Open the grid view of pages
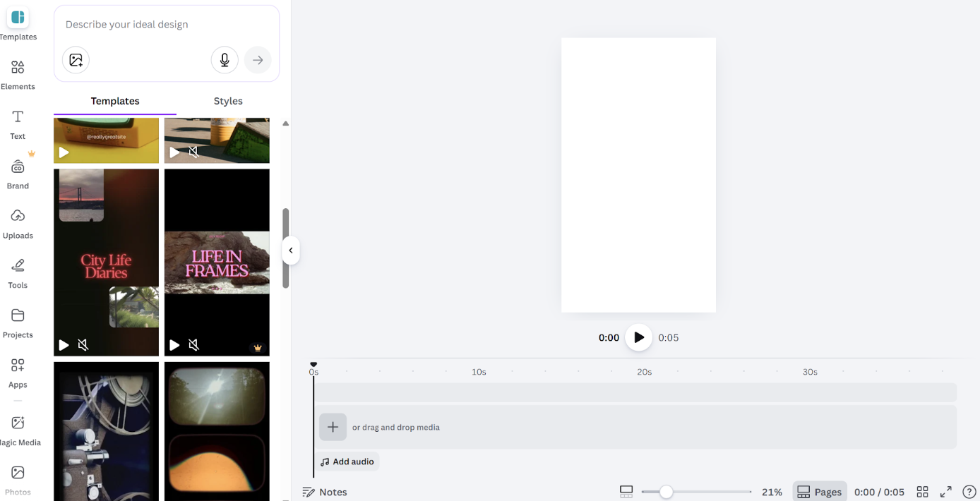Image resolution: width=980 pixels, height=501 pixels. coord(922,492)
